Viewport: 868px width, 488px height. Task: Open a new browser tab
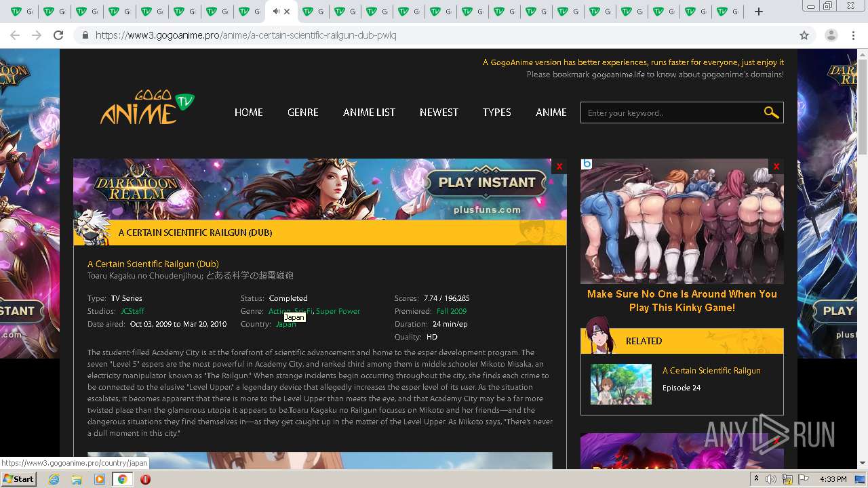(759, 12)
